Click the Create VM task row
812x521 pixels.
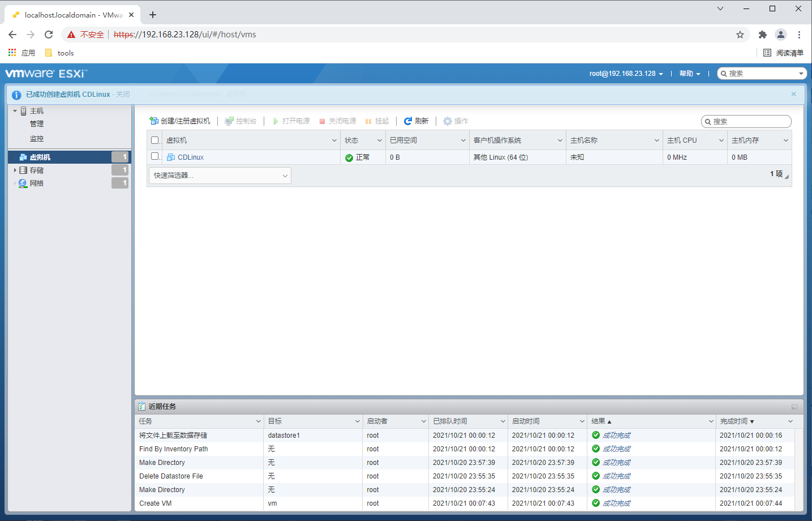click(x=465, y=503)
